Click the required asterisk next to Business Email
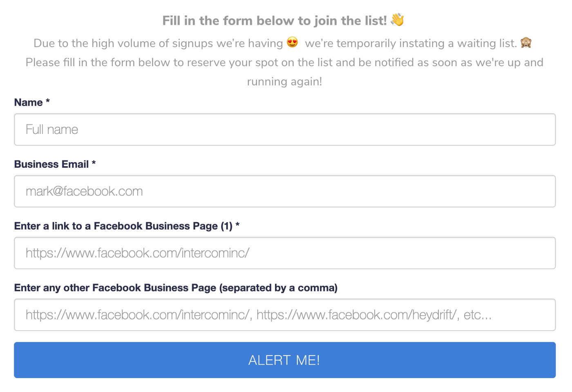This screenshot has height=392, width=572. click(94, 163)
